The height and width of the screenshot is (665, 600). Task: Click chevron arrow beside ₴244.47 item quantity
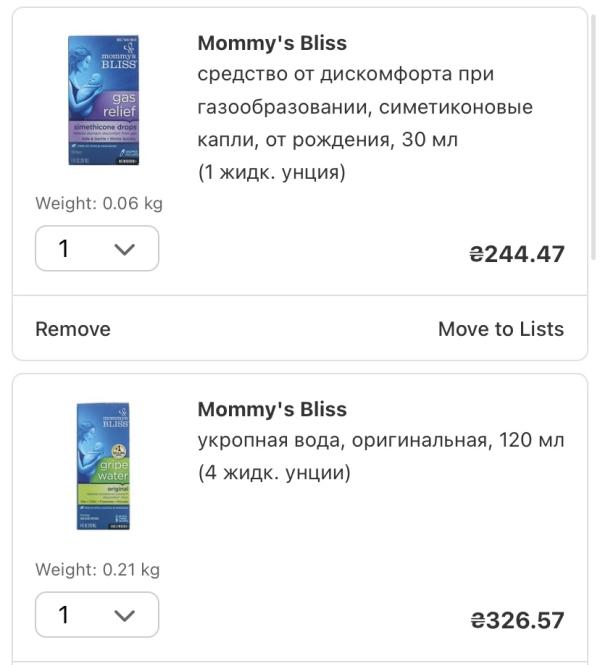point(125,249)
